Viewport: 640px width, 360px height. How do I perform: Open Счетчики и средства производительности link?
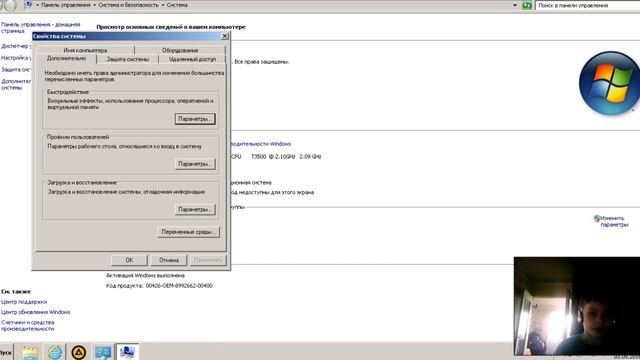pos(27,325)
